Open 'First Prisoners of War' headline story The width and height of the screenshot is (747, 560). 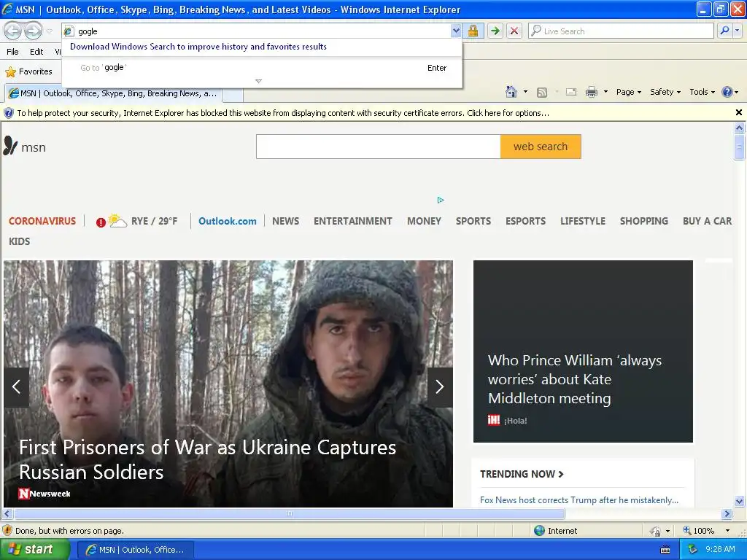coord(208,459)
